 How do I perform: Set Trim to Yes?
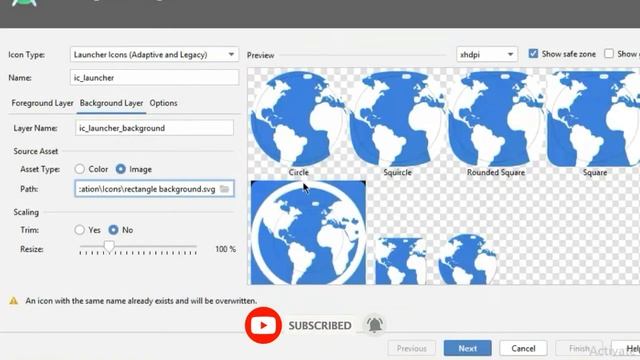[x=80, y=230]
